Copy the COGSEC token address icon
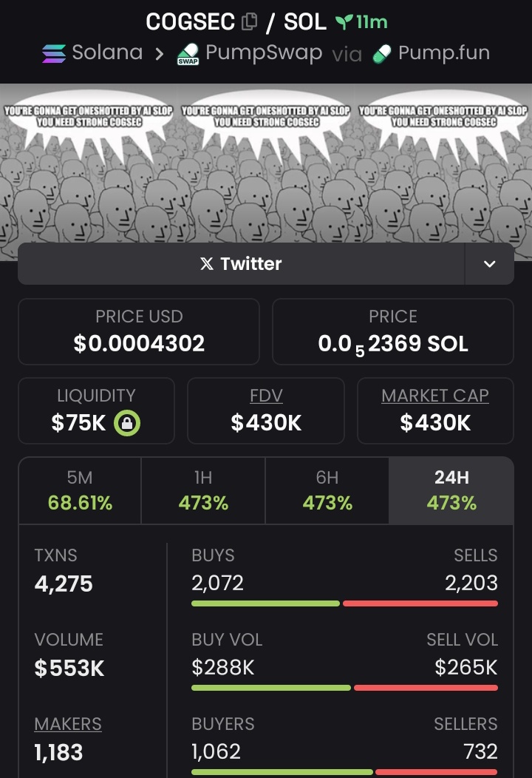Viewport: 532px width, 778px height. pyautogui.click(x=249, y=22)
